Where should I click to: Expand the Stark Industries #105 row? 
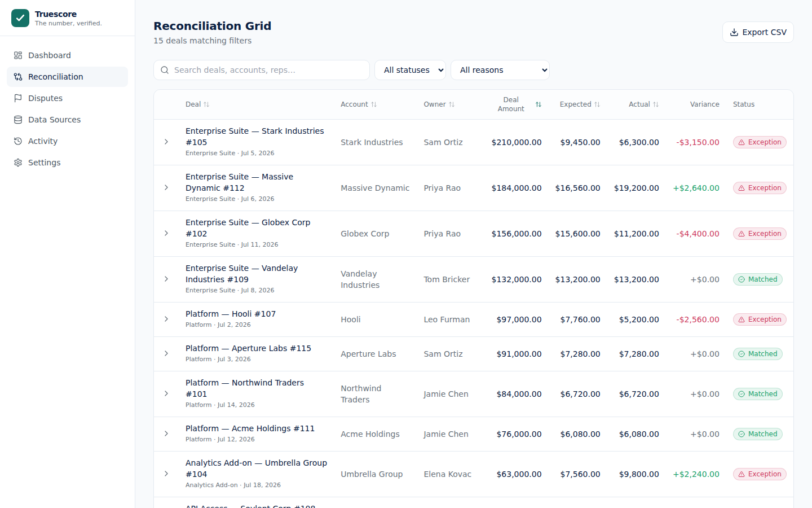click(166, 142)
